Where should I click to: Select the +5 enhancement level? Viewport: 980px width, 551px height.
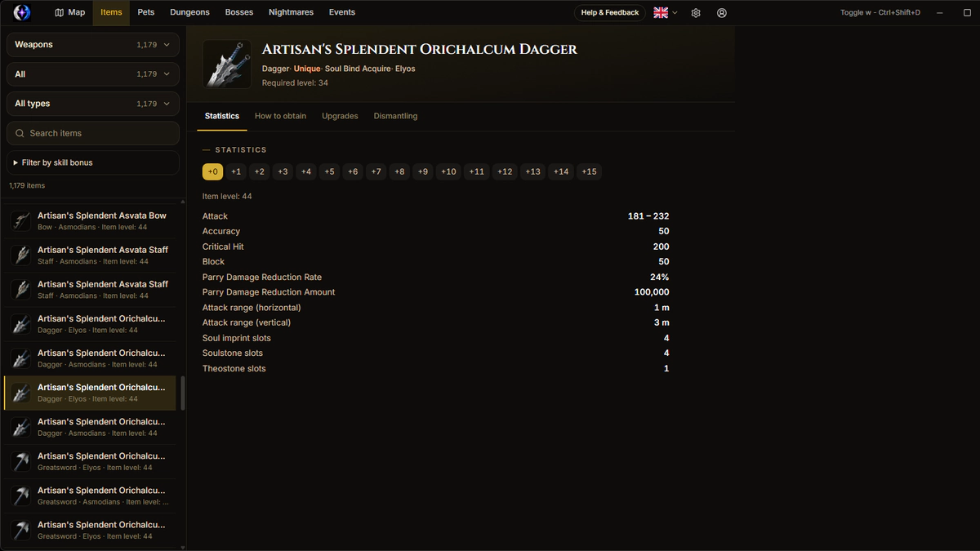click(x=329, y=171)
